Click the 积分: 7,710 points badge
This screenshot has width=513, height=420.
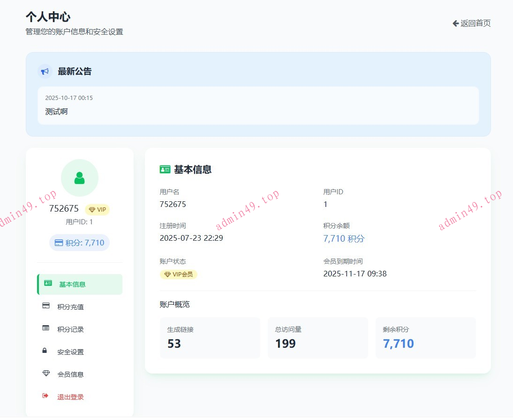click(x=79, y=243)
